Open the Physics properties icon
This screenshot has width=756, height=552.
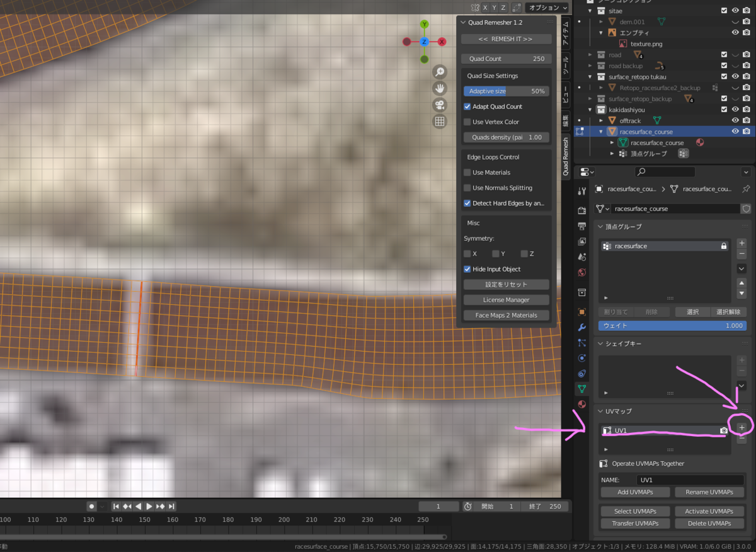click(x=581, y=358)
